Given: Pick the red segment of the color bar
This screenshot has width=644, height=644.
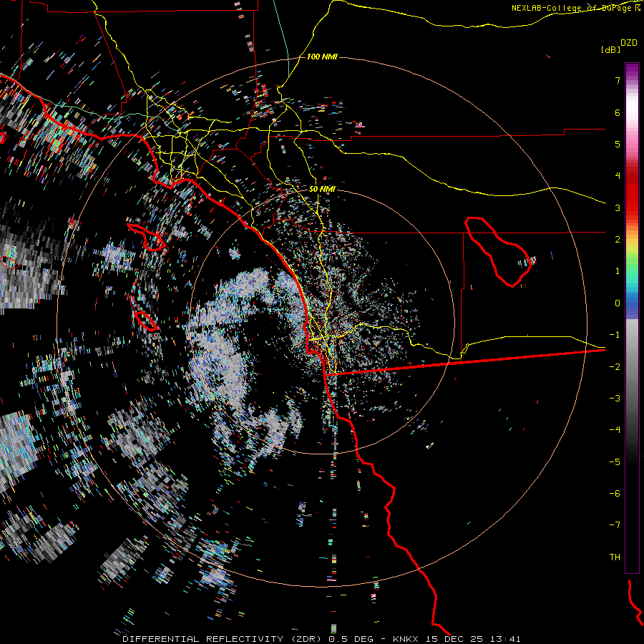Looking at the screenshot, I should 632,193.
